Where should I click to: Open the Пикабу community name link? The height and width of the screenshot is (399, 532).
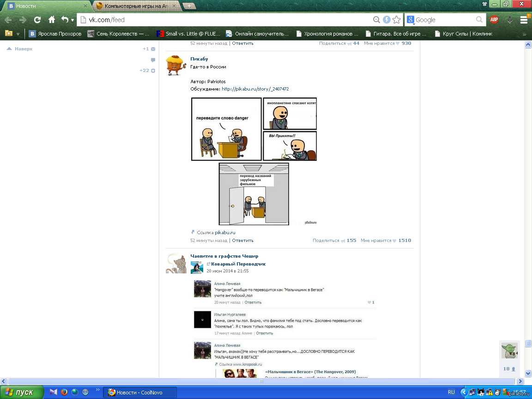click(199, 59)
